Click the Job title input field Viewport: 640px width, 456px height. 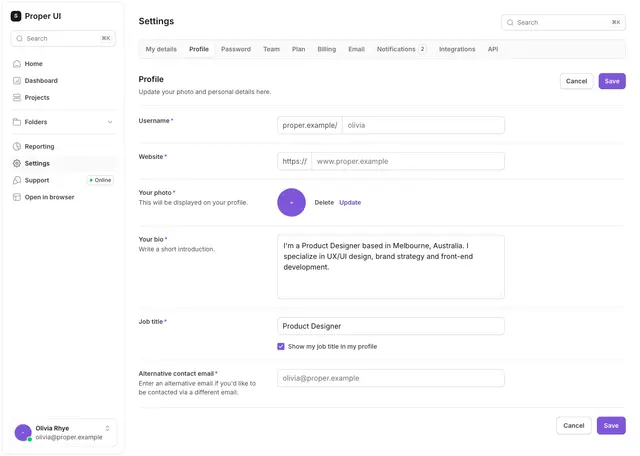coord(391,326)
